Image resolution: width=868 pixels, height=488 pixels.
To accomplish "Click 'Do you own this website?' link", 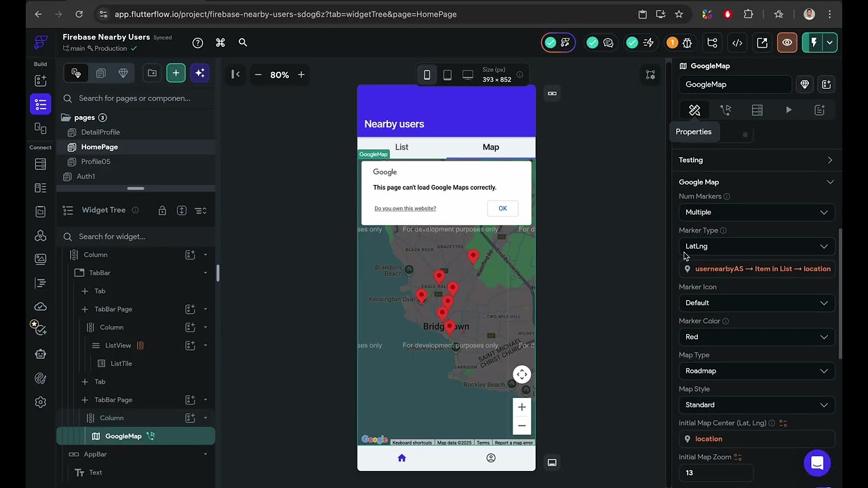I will click(405, 209).
